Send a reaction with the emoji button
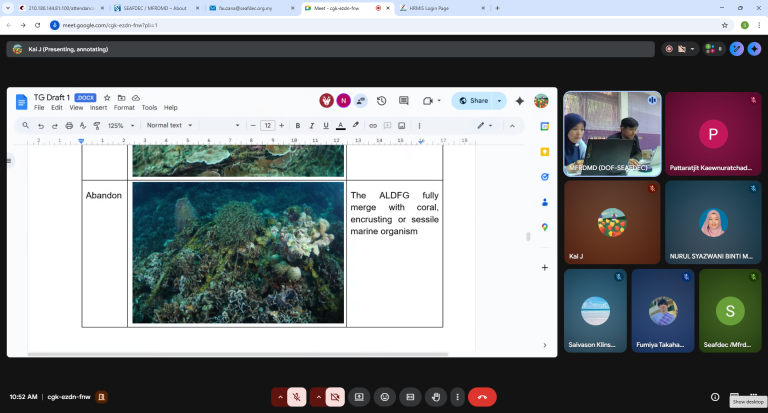This screenshot has height=413, width=768. click(x=385, y=397)
